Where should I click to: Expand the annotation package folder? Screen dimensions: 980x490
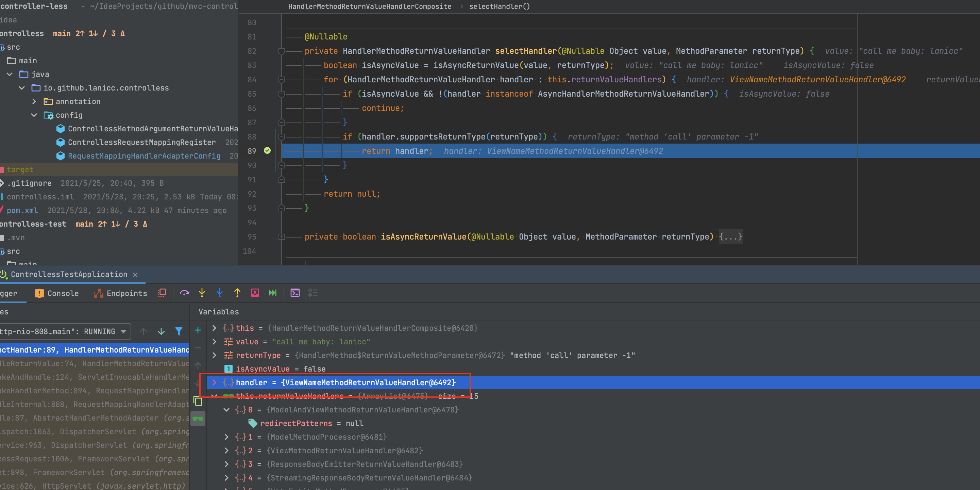point(34,102)
